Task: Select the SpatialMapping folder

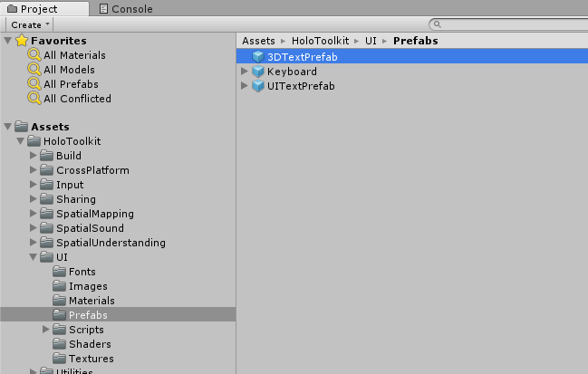Action: point(94,214)
